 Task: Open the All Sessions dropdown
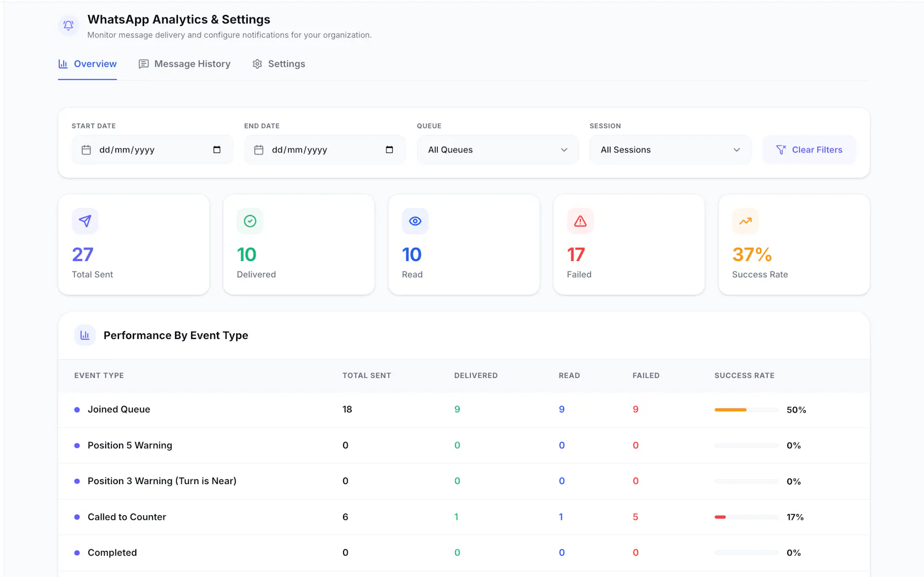click(x=670, y=150)
